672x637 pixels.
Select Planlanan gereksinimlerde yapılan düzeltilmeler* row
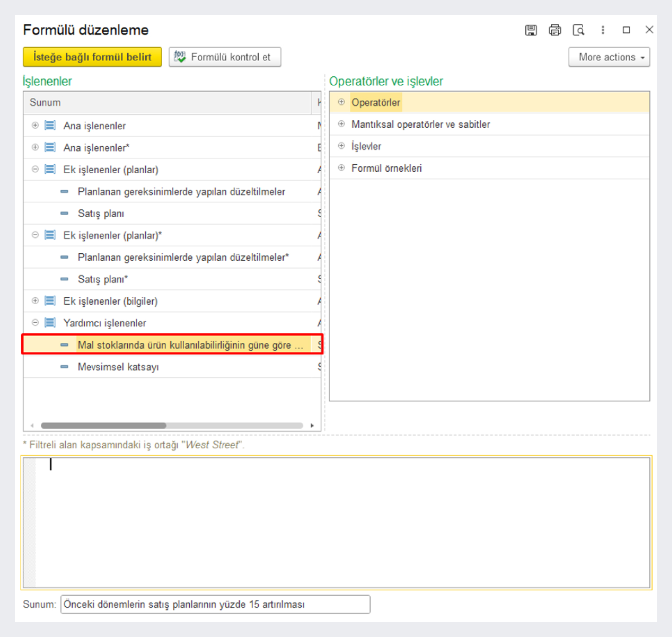183,257
